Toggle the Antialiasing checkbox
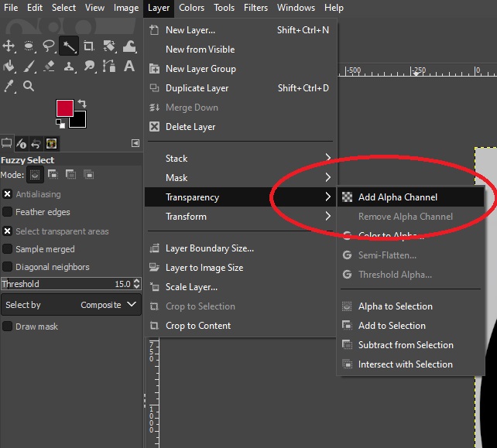497x448 pixels. coord(7,194)
